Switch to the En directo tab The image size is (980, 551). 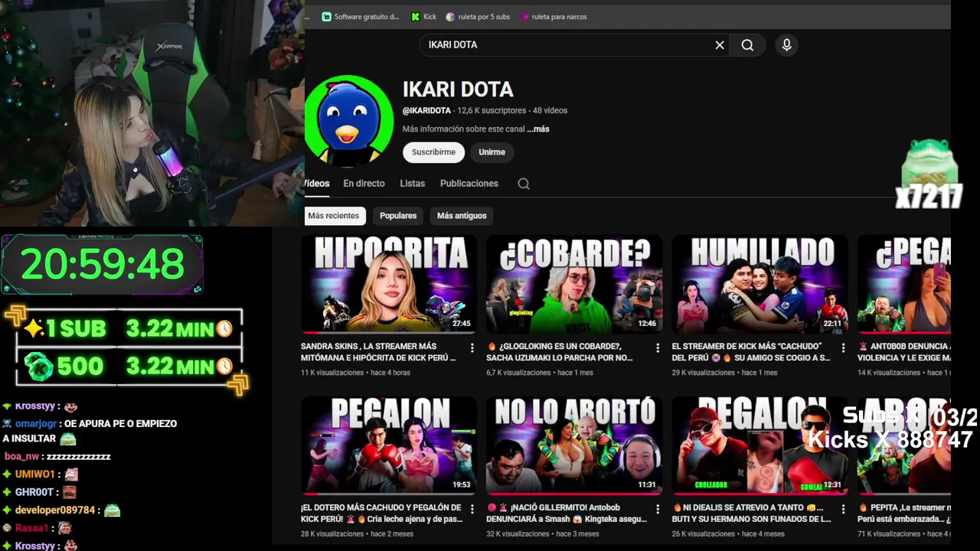[364, 184]
